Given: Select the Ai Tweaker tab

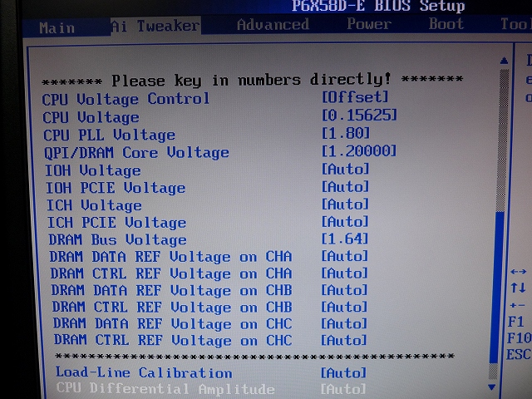Looking at the screenshot, I should point(155,26).
